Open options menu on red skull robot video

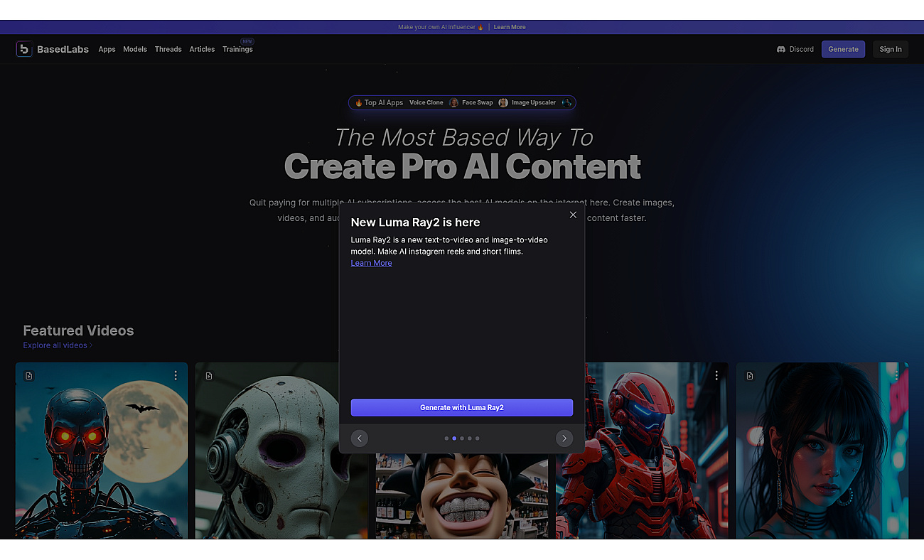click(176, 375)
